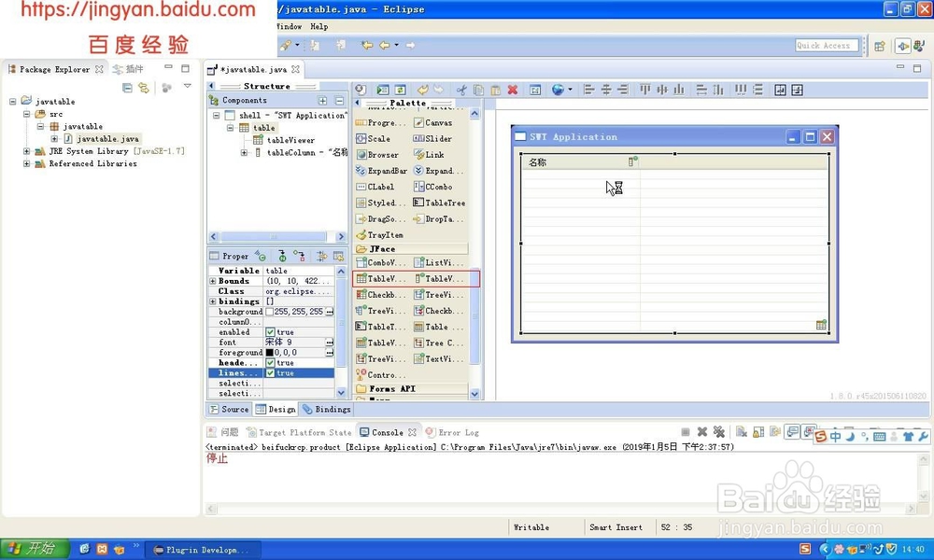Expand JRE System Library node
Screen dimensions: 934x560
tap(27, 151)
